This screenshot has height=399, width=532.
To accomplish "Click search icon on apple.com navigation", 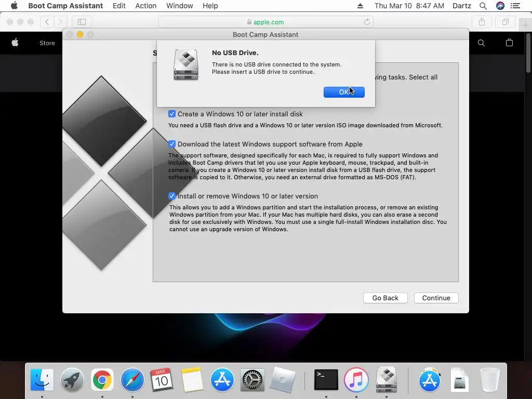I will [x=481, y=43].
